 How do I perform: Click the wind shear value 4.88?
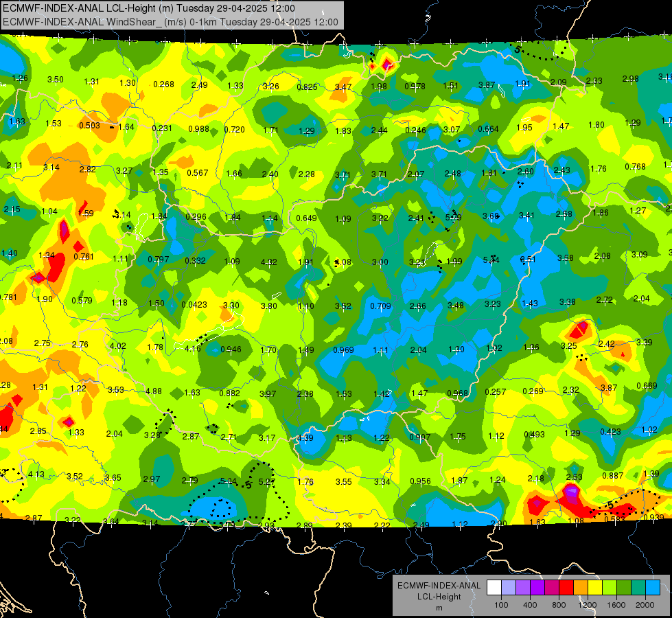coord(154,391)
